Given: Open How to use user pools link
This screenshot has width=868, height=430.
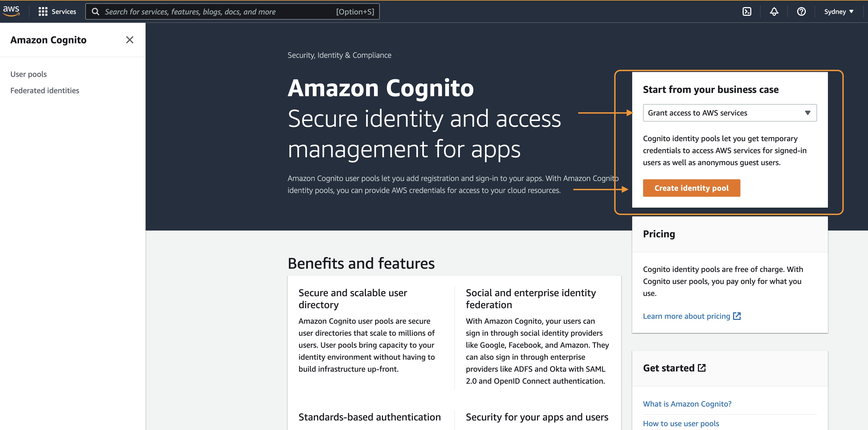Looking at the screenshot, I should [681, 423].
